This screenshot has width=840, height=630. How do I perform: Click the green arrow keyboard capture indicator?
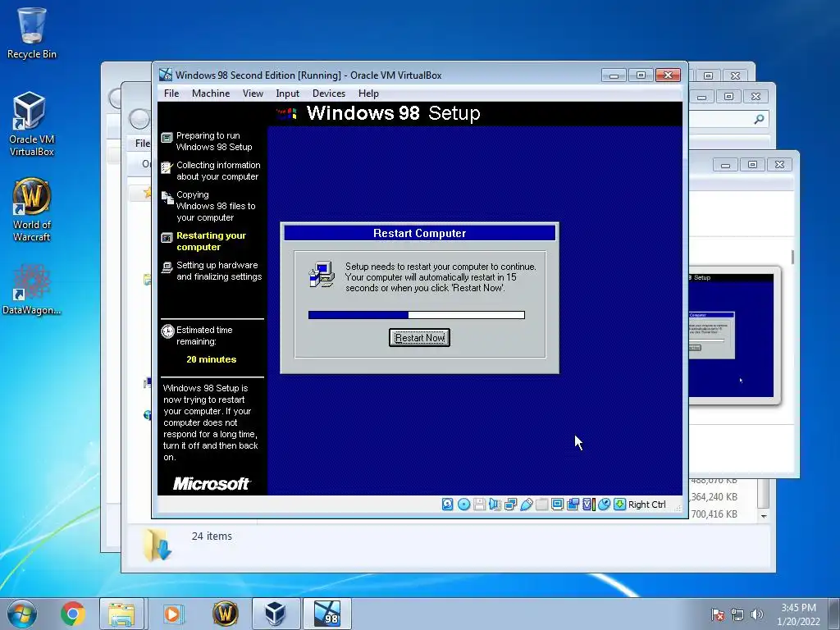click(619, 504)
